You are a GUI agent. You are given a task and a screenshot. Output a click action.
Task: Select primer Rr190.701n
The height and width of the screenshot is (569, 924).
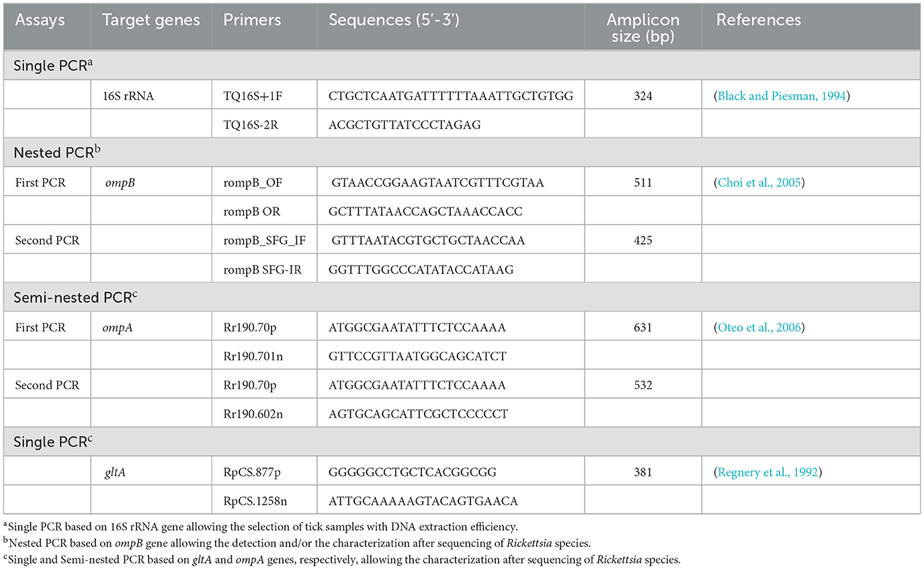[x=255, y=356]
